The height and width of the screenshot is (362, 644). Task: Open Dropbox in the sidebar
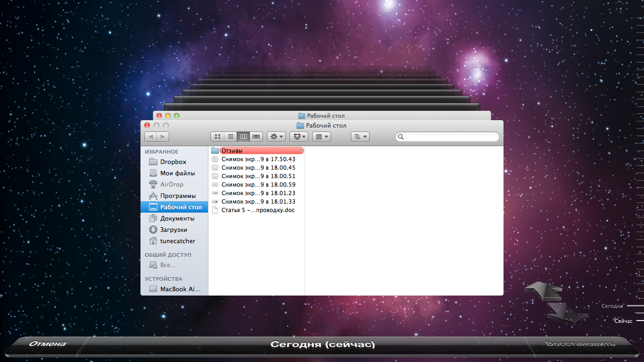[174, 162]
